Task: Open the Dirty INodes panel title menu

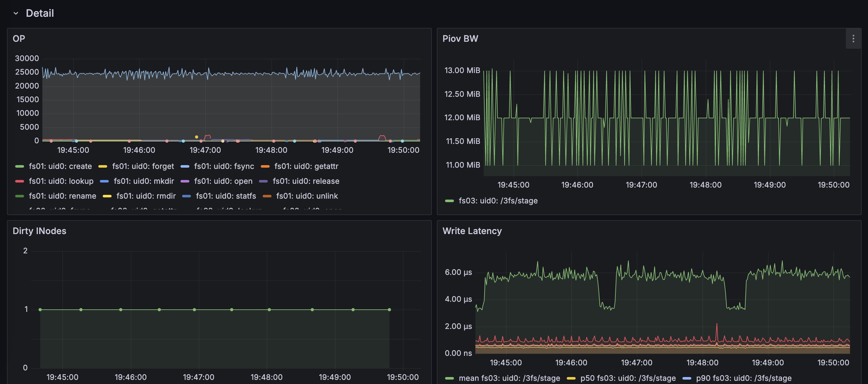Action: point(40,231)
